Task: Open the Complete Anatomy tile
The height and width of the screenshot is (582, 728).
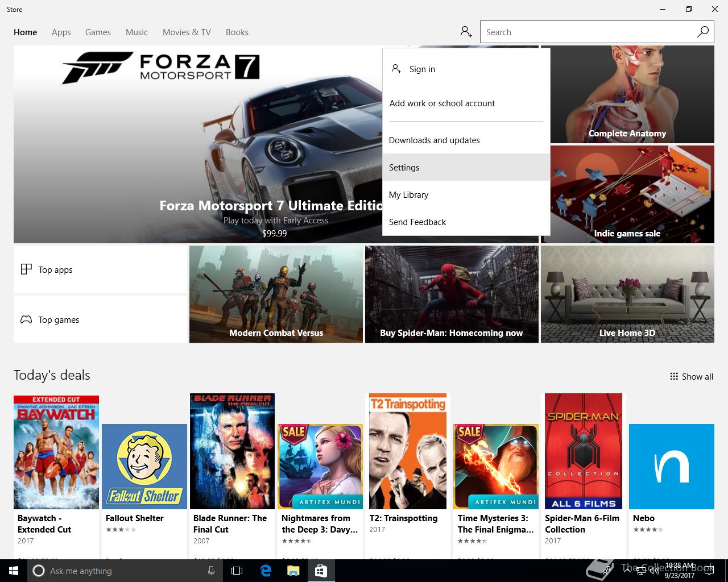Action: (628, 94)
